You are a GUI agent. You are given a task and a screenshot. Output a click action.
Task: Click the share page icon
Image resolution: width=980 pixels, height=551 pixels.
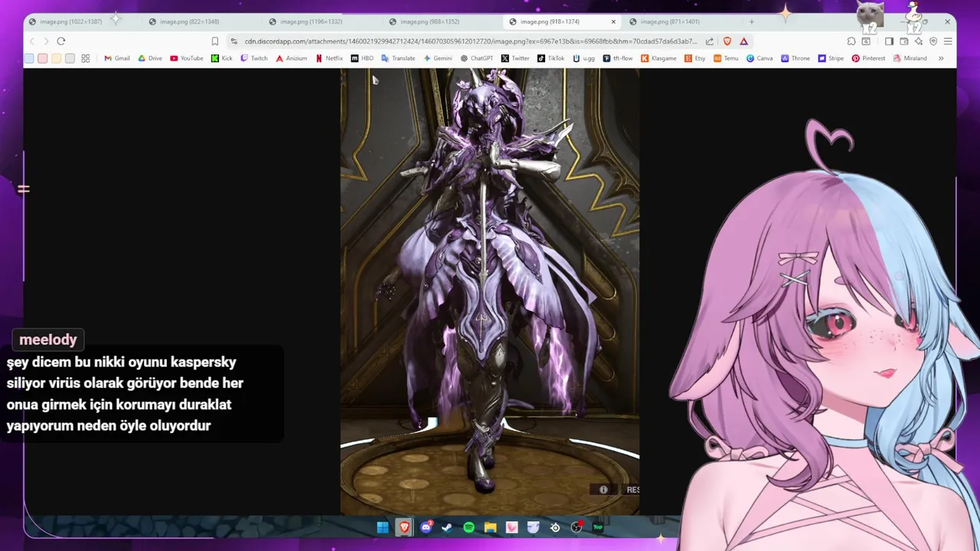tap(710, 41)
